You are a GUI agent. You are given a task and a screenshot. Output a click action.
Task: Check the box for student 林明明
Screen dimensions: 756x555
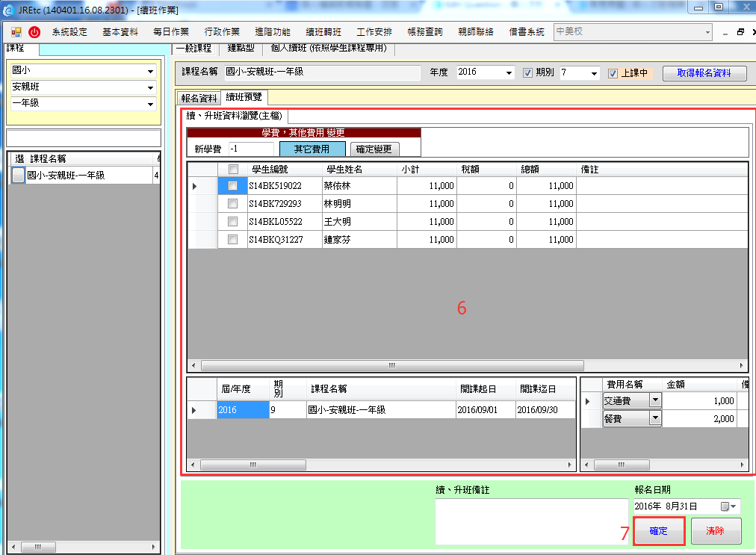(232, 204)
